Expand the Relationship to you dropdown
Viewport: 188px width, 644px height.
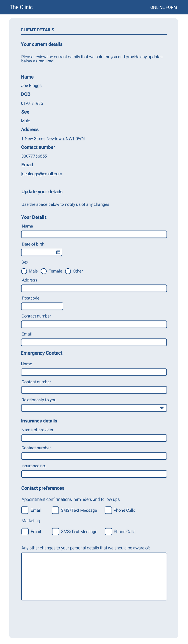click(162, 408)
